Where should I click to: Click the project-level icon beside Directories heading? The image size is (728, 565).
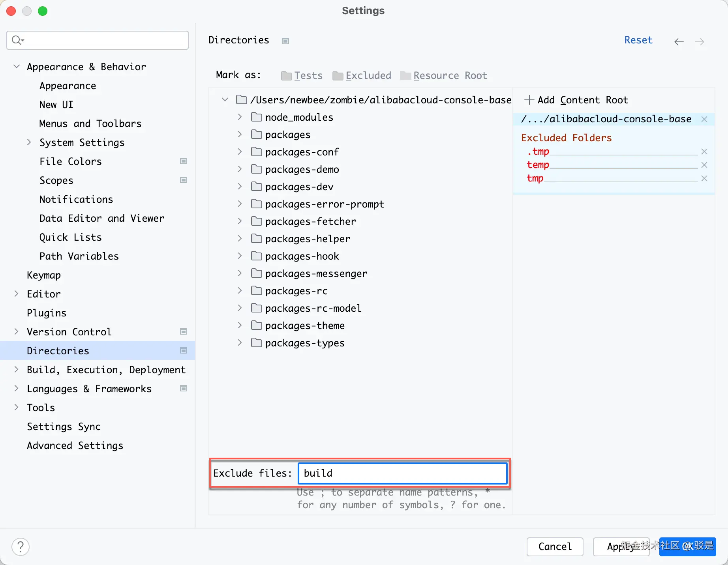tap(285, 41)
